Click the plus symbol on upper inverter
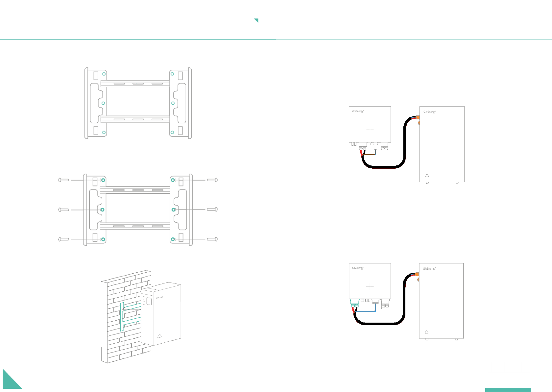 pyautogui.click(x=370, y=130)
